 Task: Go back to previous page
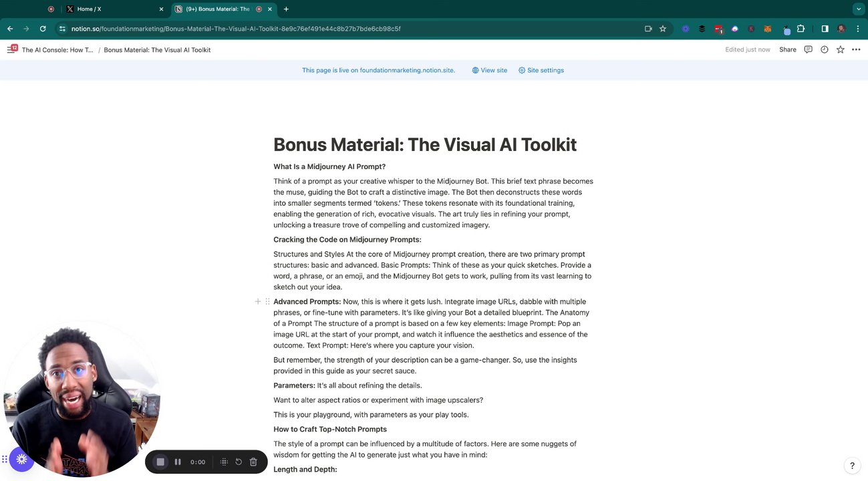click(10, 29)
